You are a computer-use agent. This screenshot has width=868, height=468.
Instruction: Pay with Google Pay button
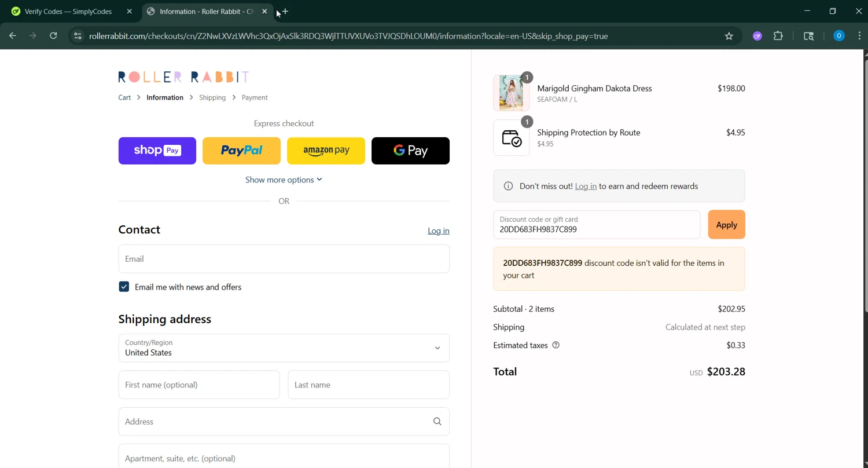(x=410, y=151)
